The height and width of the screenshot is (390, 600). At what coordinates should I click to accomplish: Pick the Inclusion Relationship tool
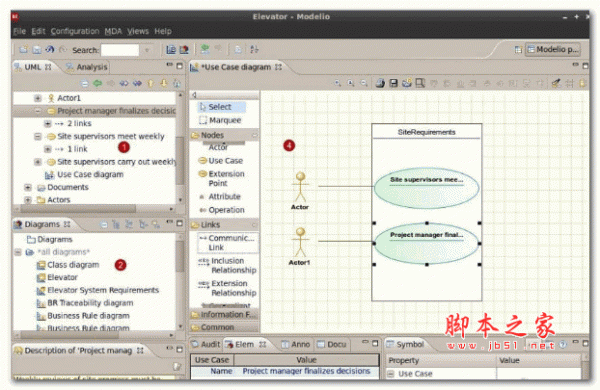tap(227, 265)
